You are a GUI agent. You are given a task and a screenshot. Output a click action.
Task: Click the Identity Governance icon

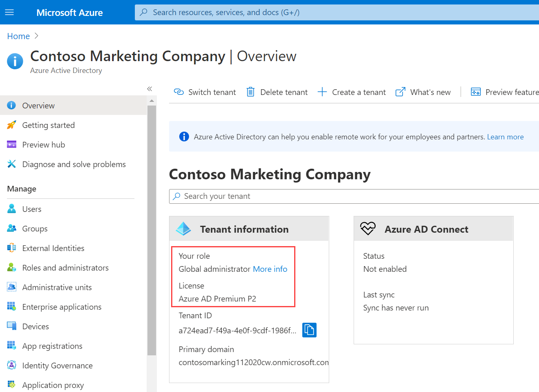point(11,366)
